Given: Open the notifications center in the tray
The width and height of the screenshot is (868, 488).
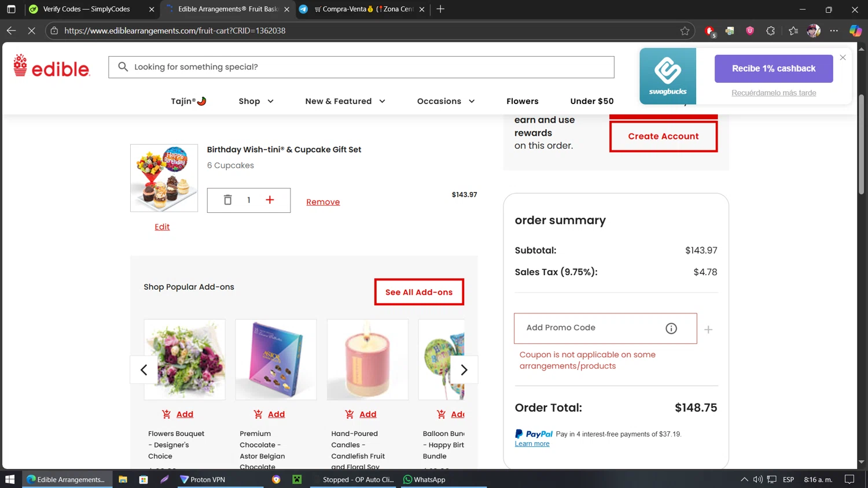Looking at the screenshot, I should (849, 479).
